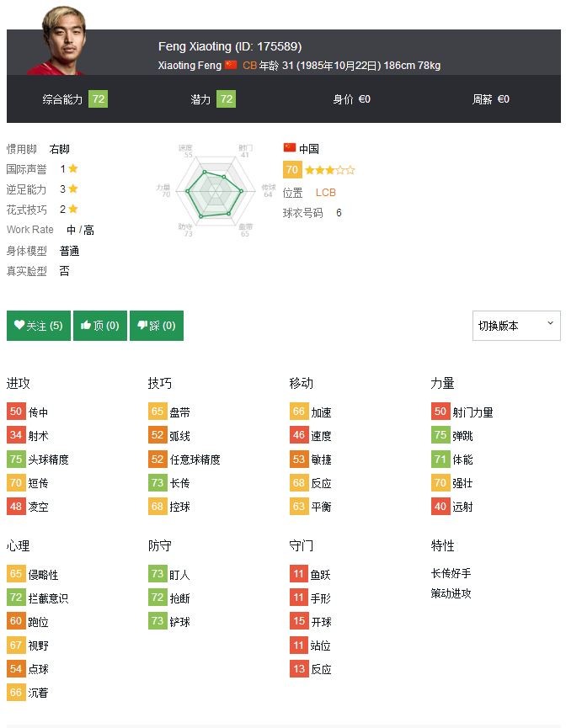Click the 关注 follow button with heart
The width and height of the screenshot is (566, 728).
[x=39, y=326]
